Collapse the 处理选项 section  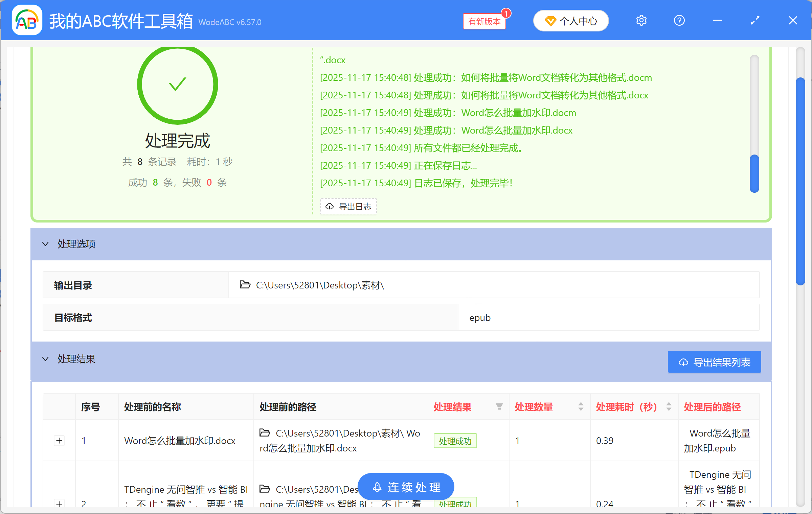[x=46, y=244]
